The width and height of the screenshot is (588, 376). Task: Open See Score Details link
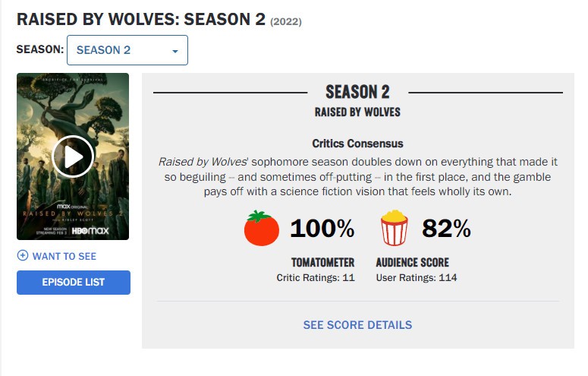[357, 325]
